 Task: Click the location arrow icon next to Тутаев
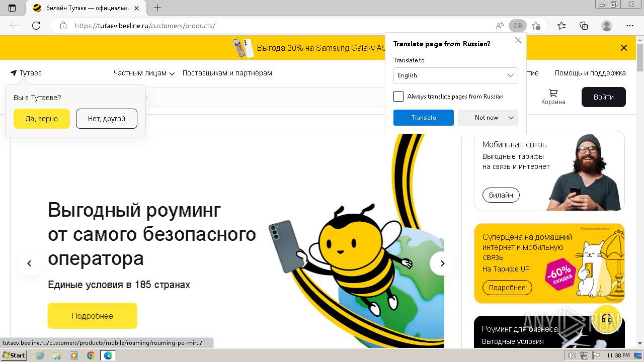[14, 73]
